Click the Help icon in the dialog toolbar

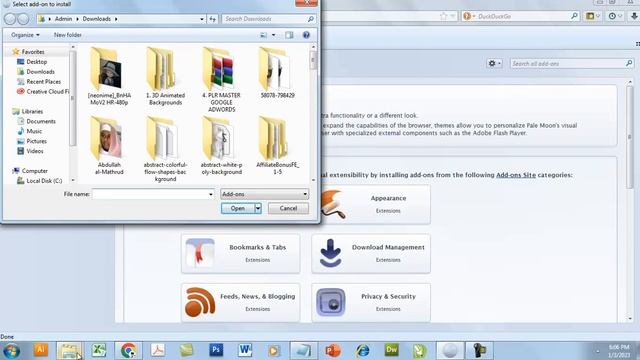click(x=306, y=35)
